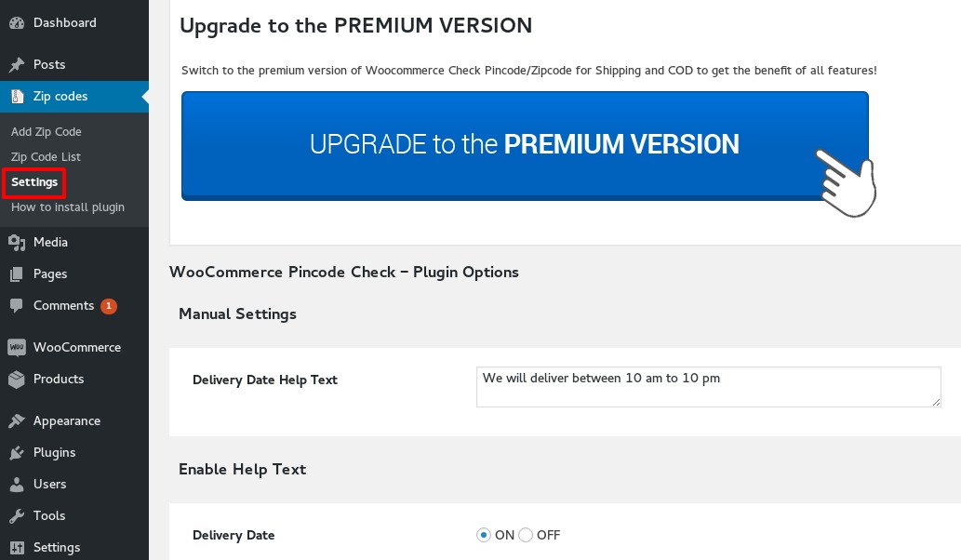Click the Appearance paintbrush icon

17,420
